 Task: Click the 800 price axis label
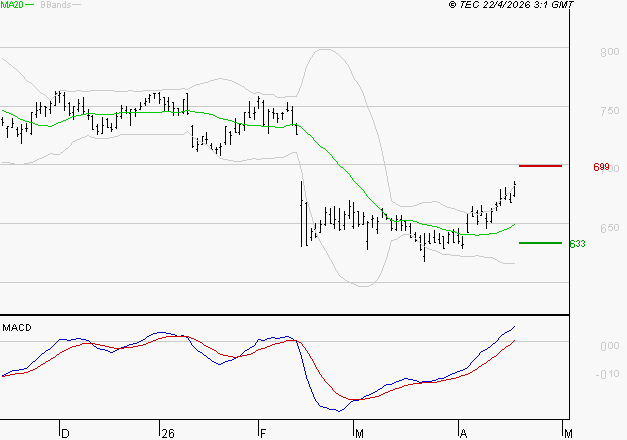pos(609,52)
